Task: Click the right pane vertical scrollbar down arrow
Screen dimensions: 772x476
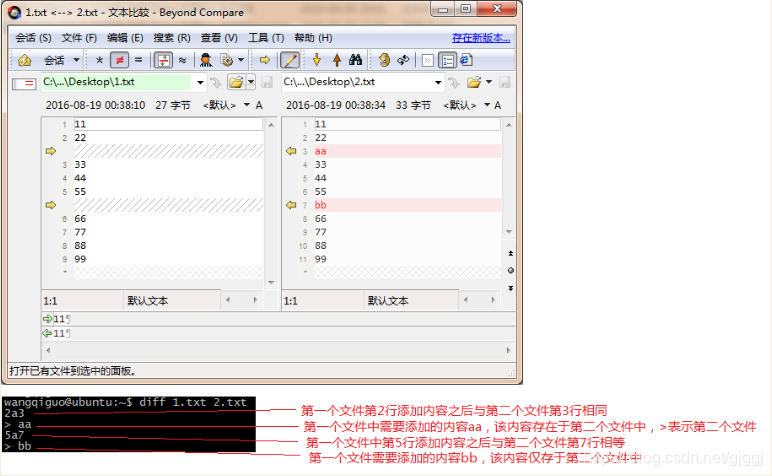Action: pos(509,231)
